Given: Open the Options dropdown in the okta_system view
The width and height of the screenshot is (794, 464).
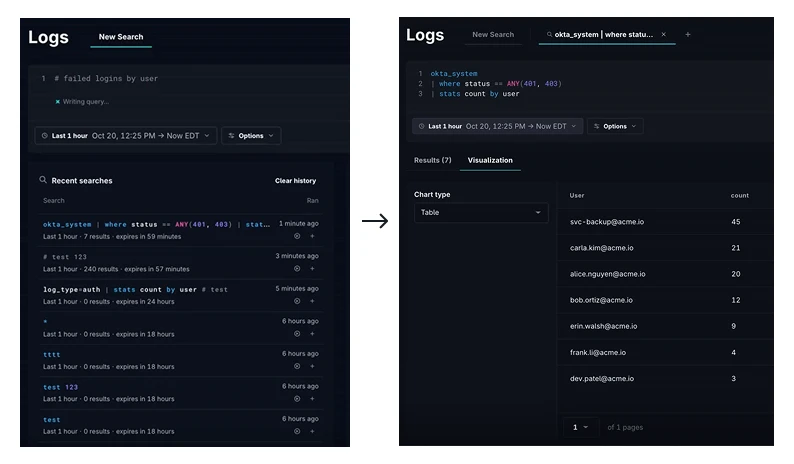Looking at the screenshot, I should (615, 126).
